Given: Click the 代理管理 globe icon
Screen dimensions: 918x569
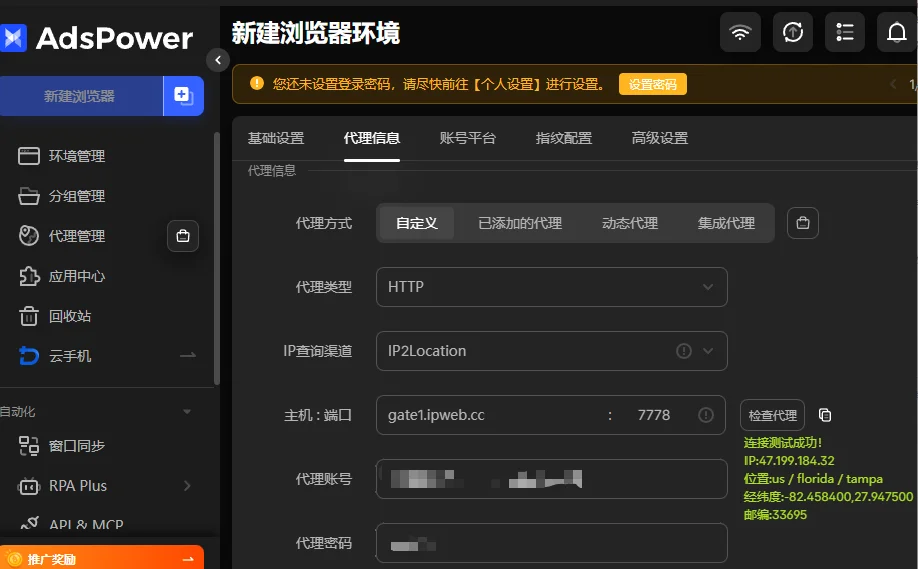Looking at the screenshot, I should (x=29, y=235).
